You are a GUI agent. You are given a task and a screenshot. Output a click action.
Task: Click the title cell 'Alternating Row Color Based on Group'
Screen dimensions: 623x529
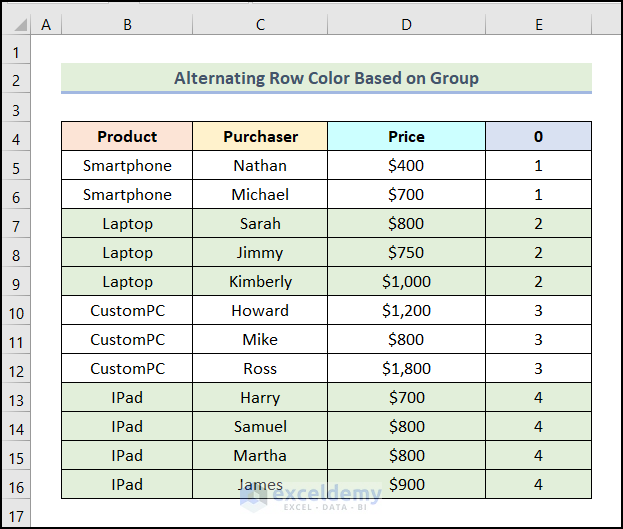[326, 78]
